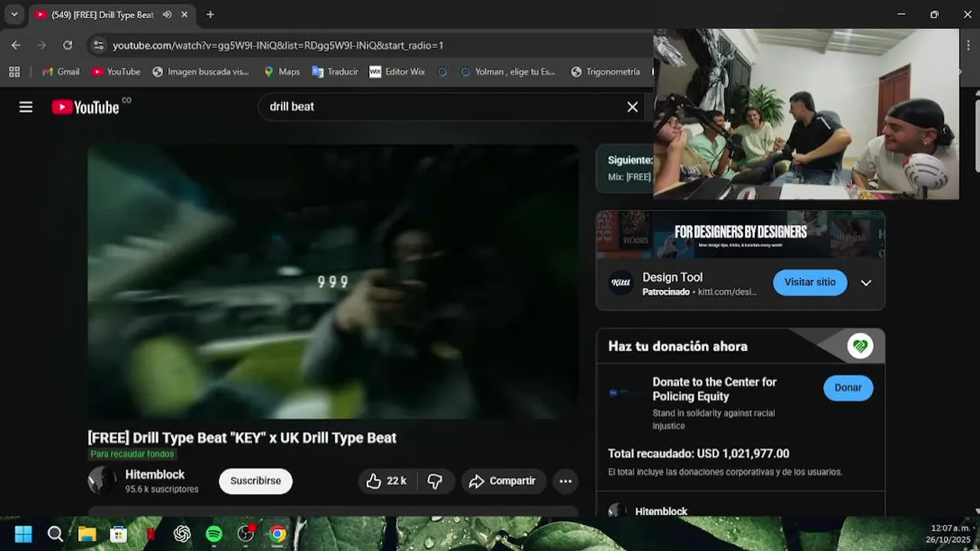This screenshot has width=980, height=551.
Task: Donate to the cause with Donar button
Action: [x=848, y=387]
